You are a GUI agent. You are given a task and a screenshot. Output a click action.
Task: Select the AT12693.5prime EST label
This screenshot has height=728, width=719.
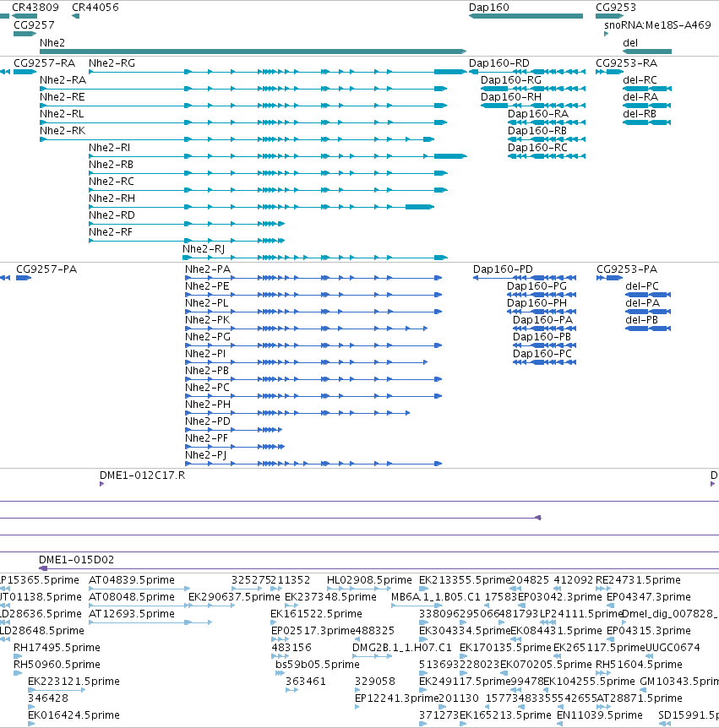pos(132,614)
